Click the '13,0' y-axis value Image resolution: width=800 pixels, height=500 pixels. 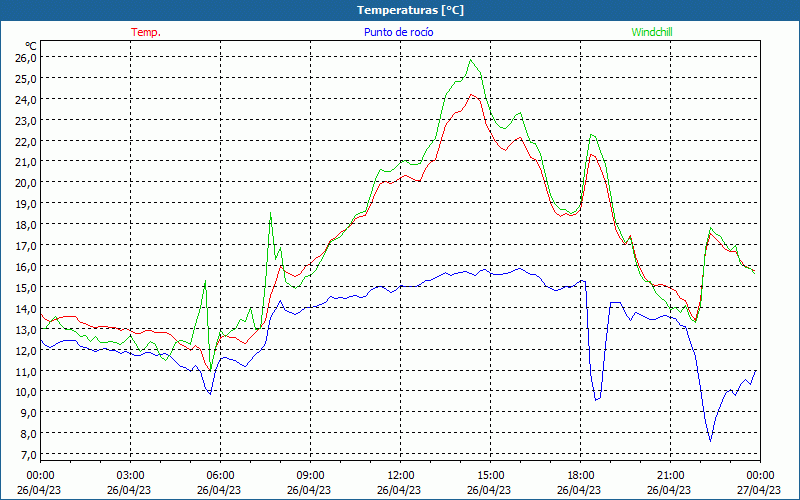(x=26, y=329)
